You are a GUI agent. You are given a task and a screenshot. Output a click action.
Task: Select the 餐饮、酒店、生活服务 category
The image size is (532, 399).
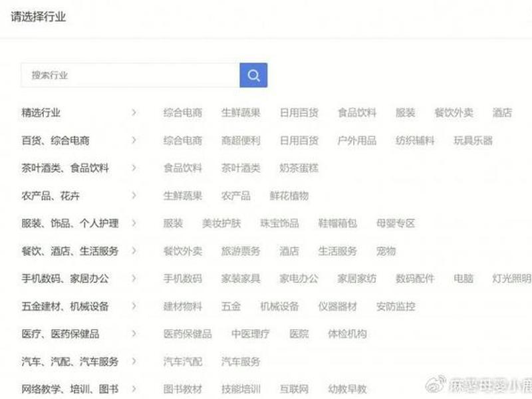pyautogui.click(x=70, y=251)
